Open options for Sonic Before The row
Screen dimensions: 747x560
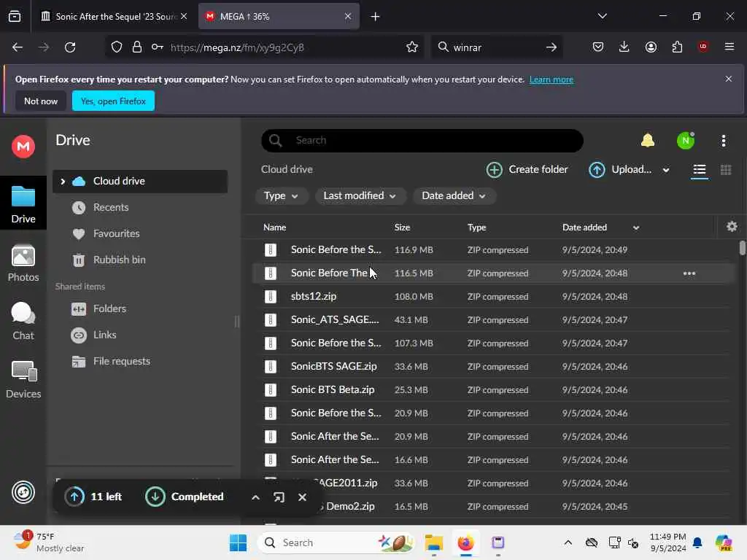[x=689, y=273]
